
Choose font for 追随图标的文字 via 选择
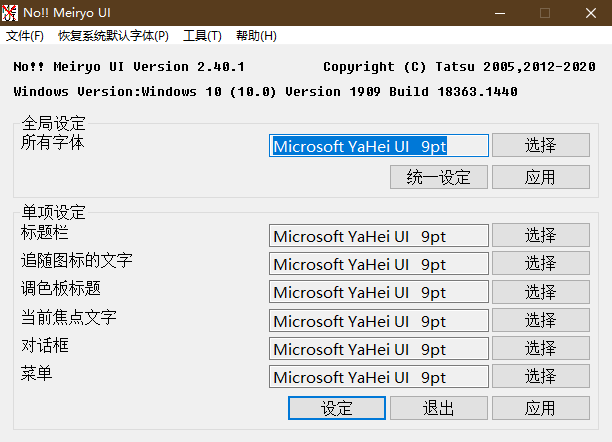point(541,263)
